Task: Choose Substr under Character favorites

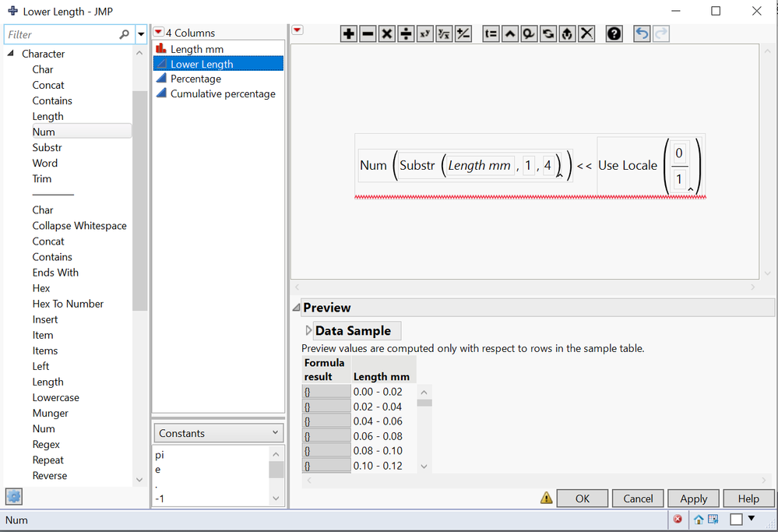Action: tap(48, 147)
